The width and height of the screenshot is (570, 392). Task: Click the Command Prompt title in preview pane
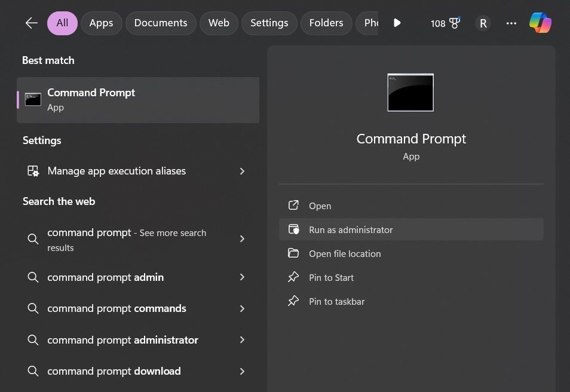[x=411, y=139]
